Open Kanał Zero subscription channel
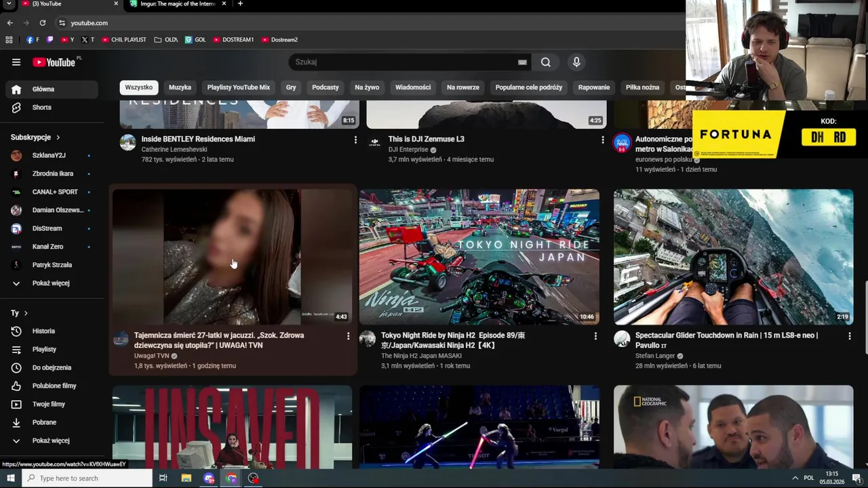 [52, 247]
